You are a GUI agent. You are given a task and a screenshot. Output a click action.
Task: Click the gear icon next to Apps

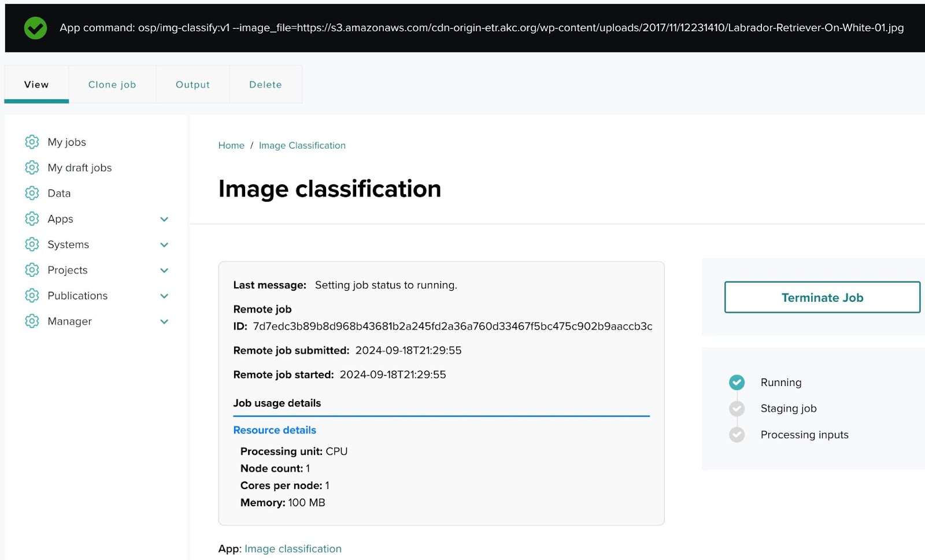[x=32, y=218]
